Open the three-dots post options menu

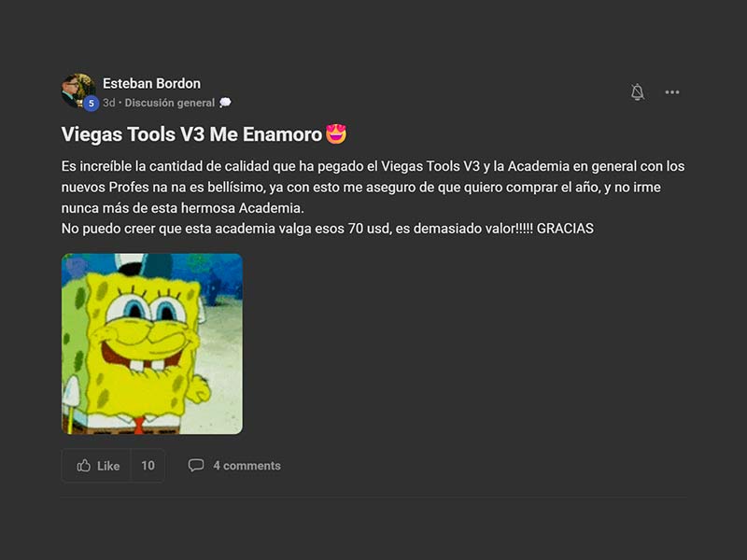click(x=672, y=92)
